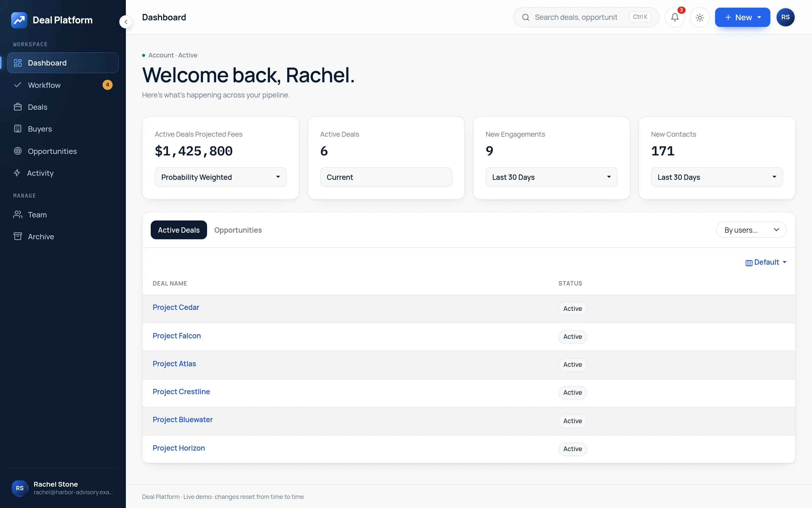Click the Active status pill for Project Horizon
The width and height of the screenshot is (812, 508).
pyautogui.click(x=572, y=449)
